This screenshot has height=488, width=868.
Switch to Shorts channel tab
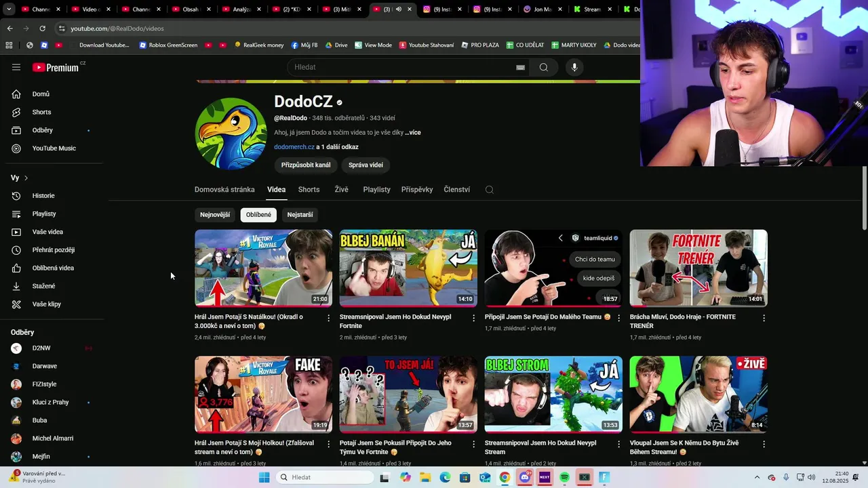[x=309, y=190]
